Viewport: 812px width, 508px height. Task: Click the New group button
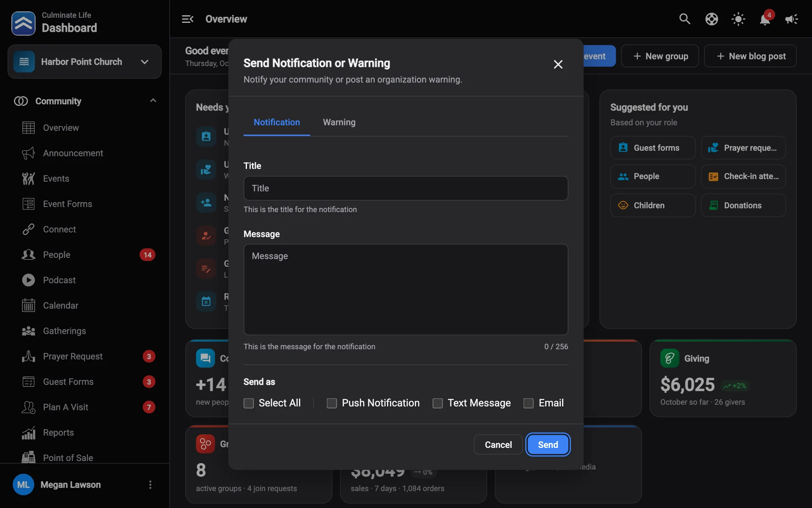pyautogui.click(x=660, y=56)
